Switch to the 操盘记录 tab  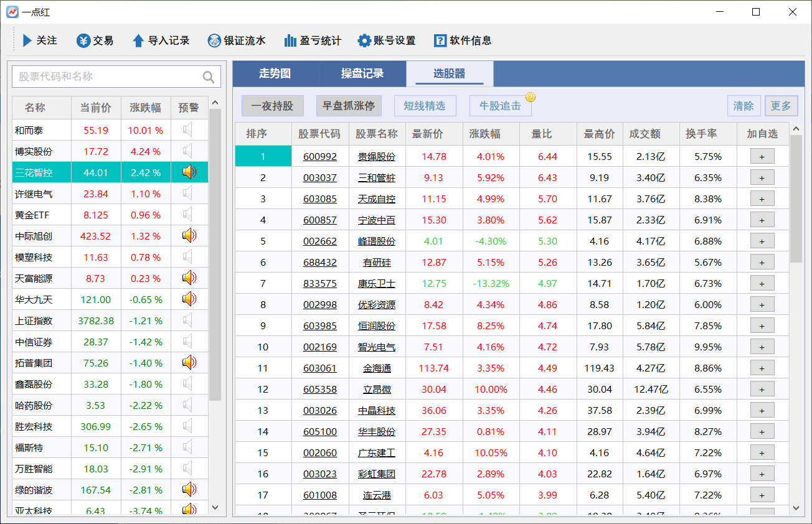(362, 73)
